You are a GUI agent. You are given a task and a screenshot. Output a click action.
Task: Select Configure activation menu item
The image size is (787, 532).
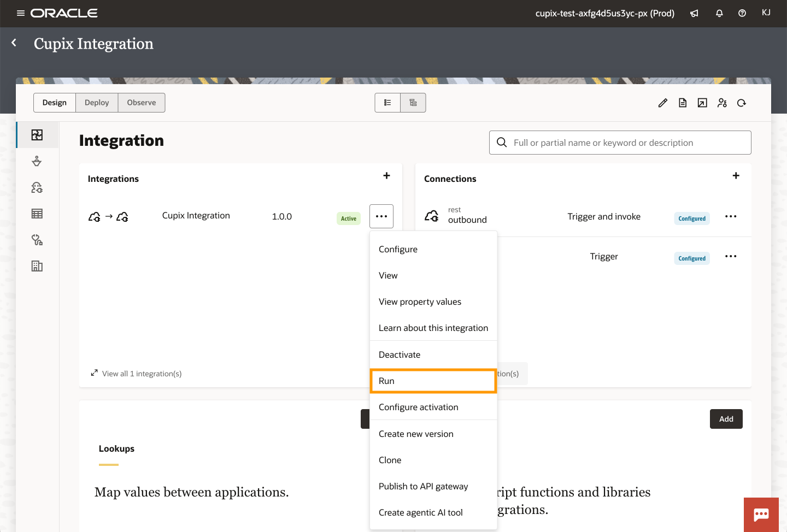click(x=433, y=407)
